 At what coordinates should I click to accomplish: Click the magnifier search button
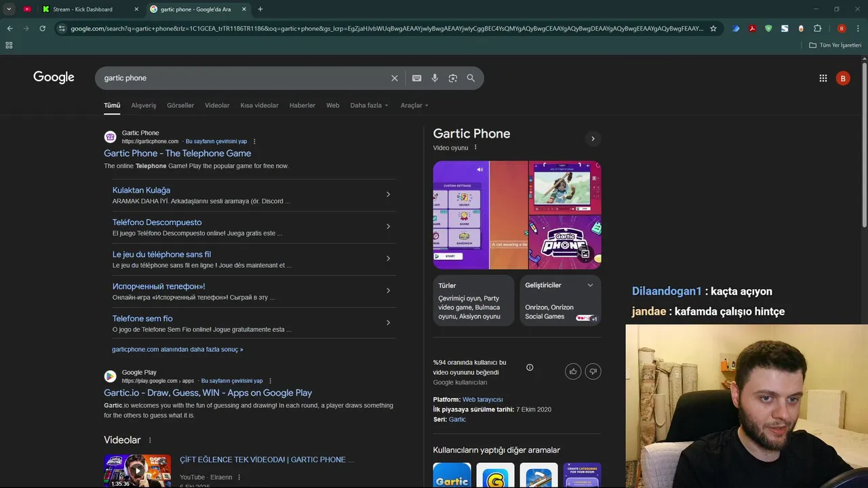471,78
